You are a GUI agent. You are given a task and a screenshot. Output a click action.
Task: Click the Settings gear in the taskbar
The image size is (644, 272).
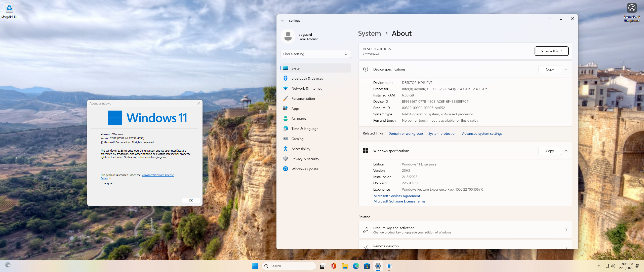(x=378, y=266)
